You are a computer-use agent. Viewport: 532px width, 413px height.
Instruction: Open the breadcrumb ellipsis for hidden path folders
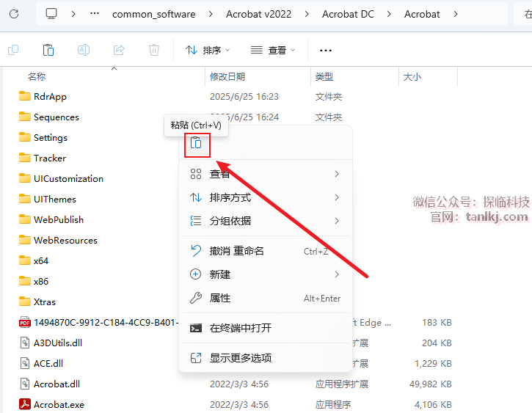pos(95,14)
